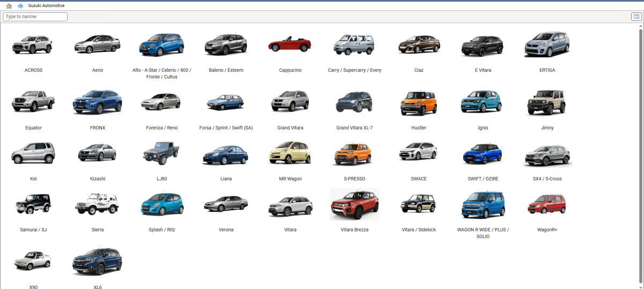Open the Suzuki Automotive breadcrumb link
This screenshot has width=644, height=289.
tap(46, 6)
